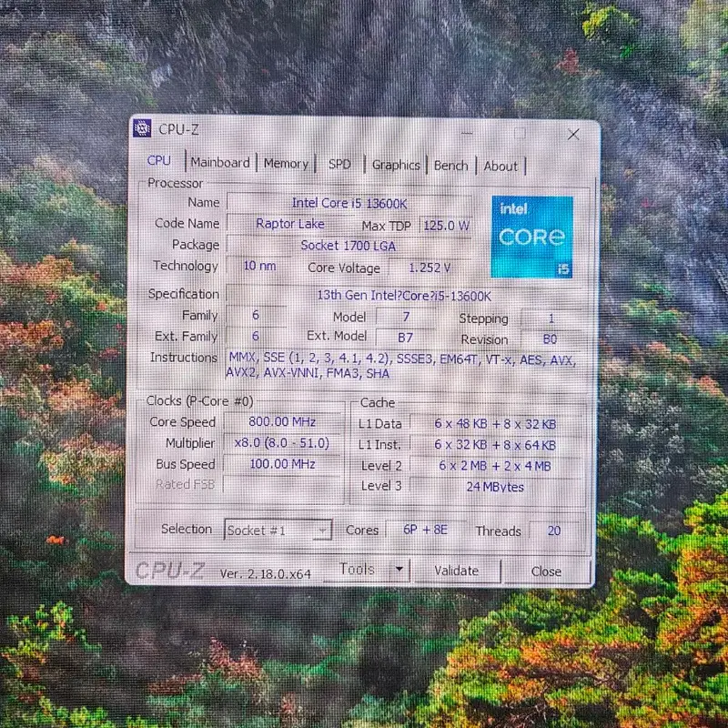Click the Intel Core i5 logo badge
This screenshot has height=728, width=728.
(532, 237)
